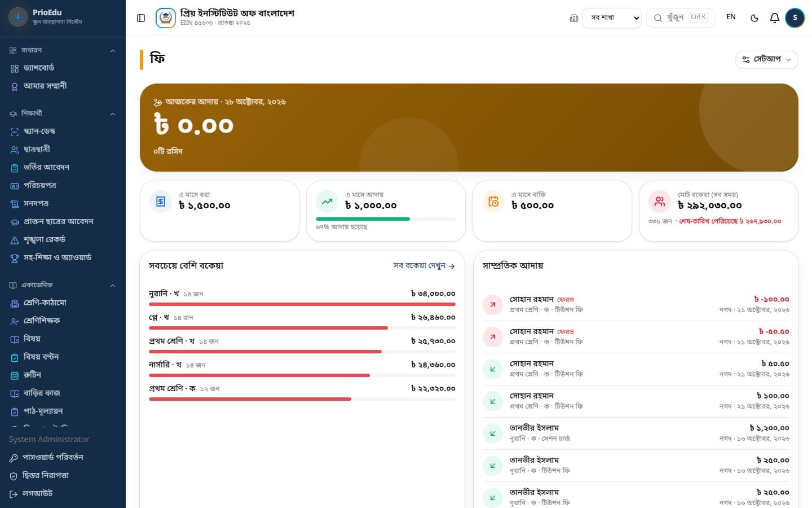The image size is (812, 508).
Task: Click the রুটিন calendar icon
Action: click(x=15, y=375)
